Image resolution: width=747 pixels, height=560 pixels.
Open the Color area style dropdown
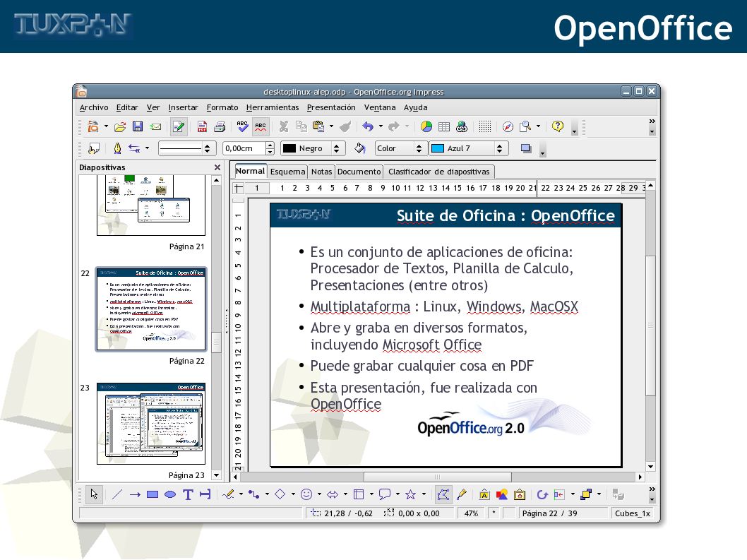point(400,149)
